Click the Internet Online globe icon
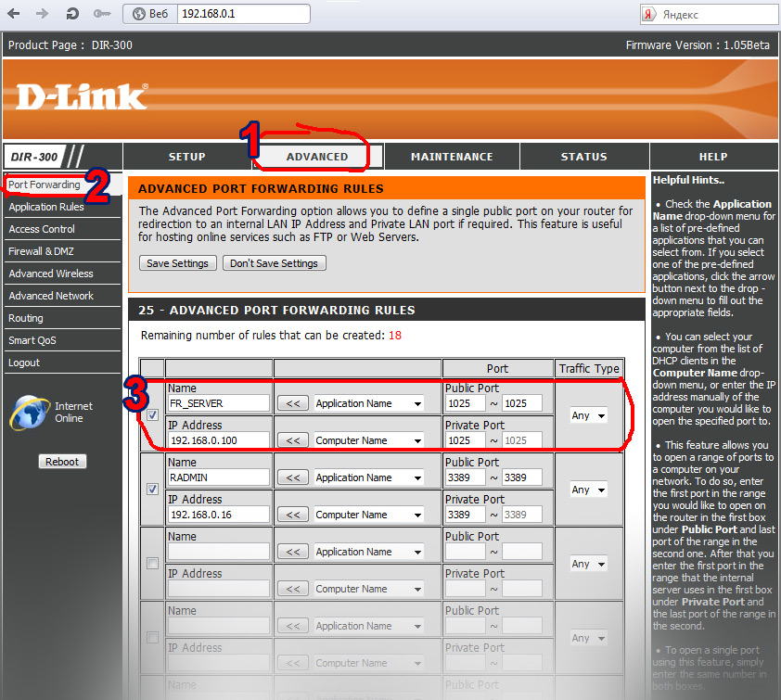Screen dimensions: 781x700 (x=29, y=412)
